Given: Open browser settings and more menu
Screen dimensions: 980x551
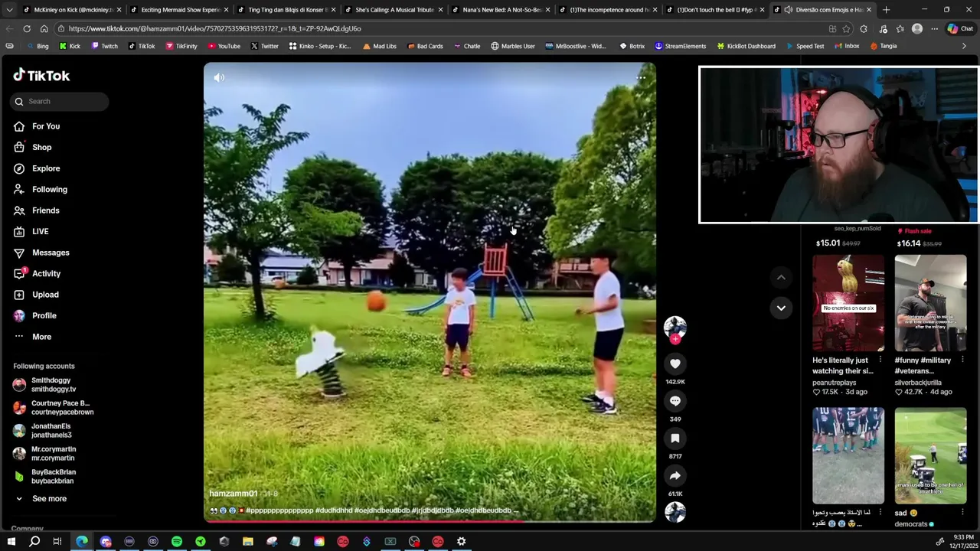Looking at the screenshot, I should (x=934, y=28).
